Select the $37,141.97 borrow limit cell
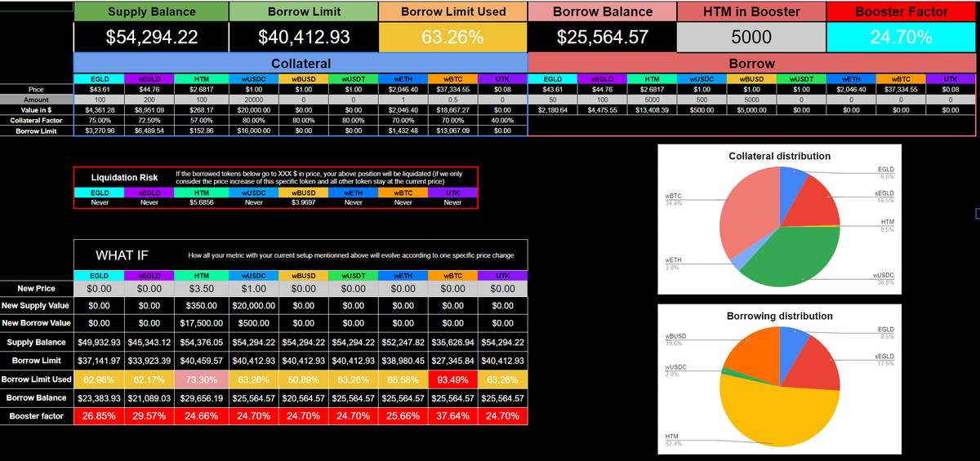This screenshot has width=980, height=461. 100,361
